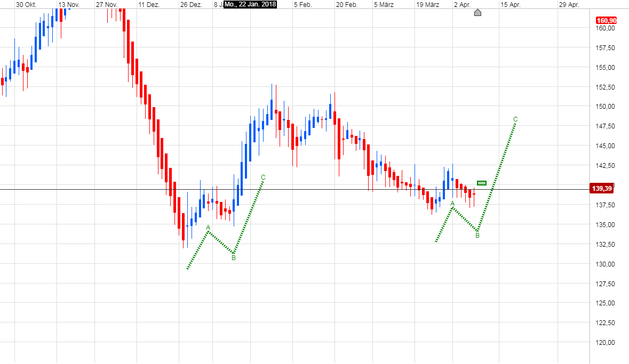629x364 pixels.
Task: Select the rightmost red candlestick
Action: 473,195
